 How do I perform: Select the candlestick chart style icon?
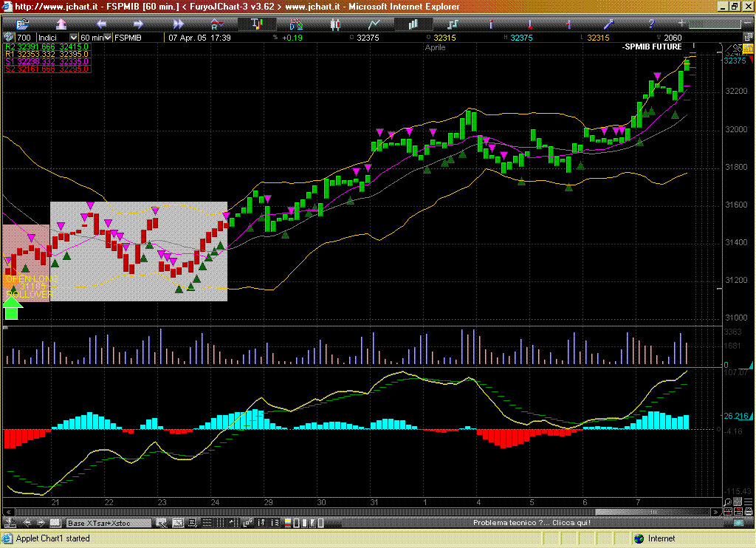coord(336,24)
